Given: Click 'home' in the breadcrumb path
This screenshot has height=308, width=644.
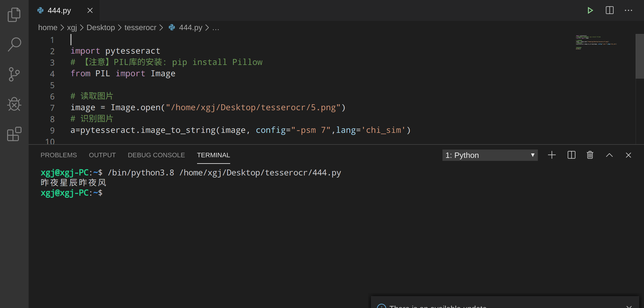Looking at the screenshot, I should click(48, 28).
